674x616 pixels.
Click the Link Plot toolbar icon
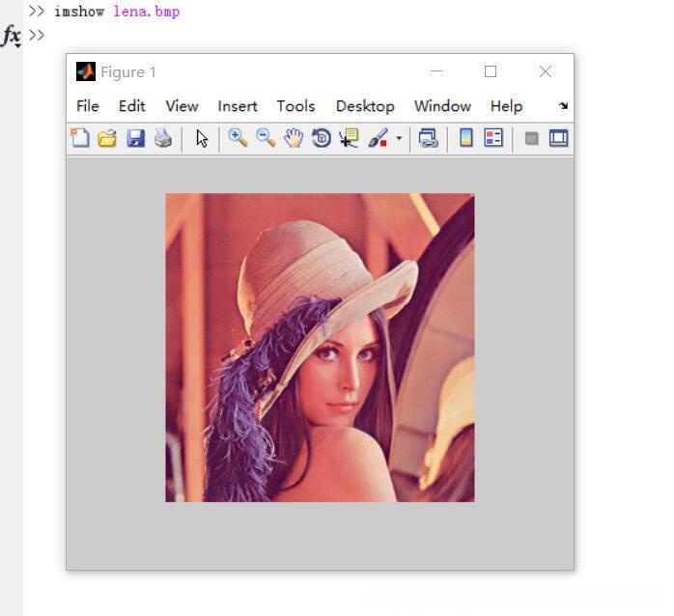pos(429,138)
